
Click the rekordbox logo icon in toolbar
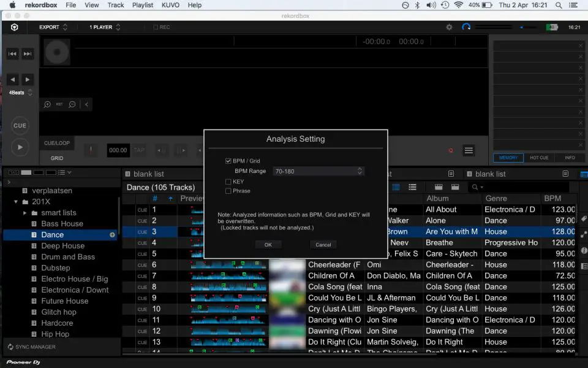(14, 27)
